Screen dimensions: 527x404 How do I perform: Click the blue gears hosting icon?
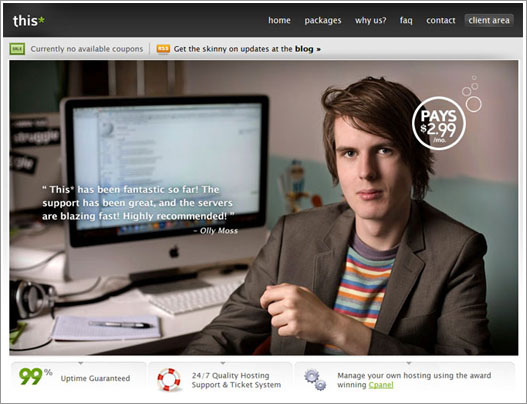pos(315,380)
